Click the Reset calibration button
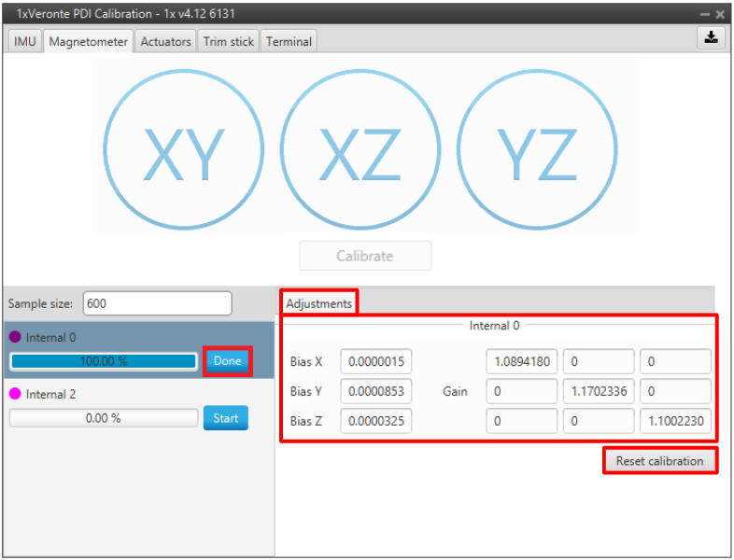Viewport: 734px width, 560px height. (x=659, y=461)
